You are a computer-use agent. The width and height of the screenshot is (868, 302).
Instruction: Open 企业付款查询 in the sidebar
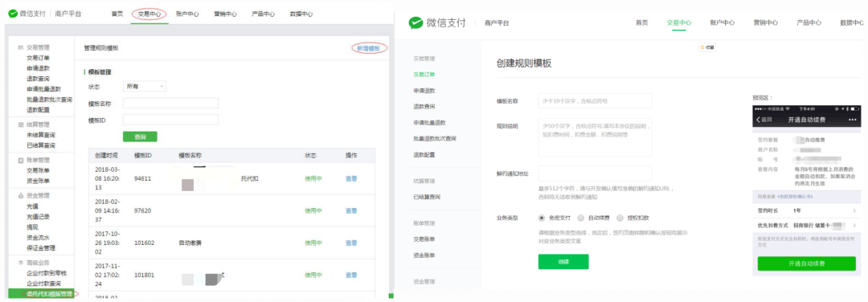(43, 284)
